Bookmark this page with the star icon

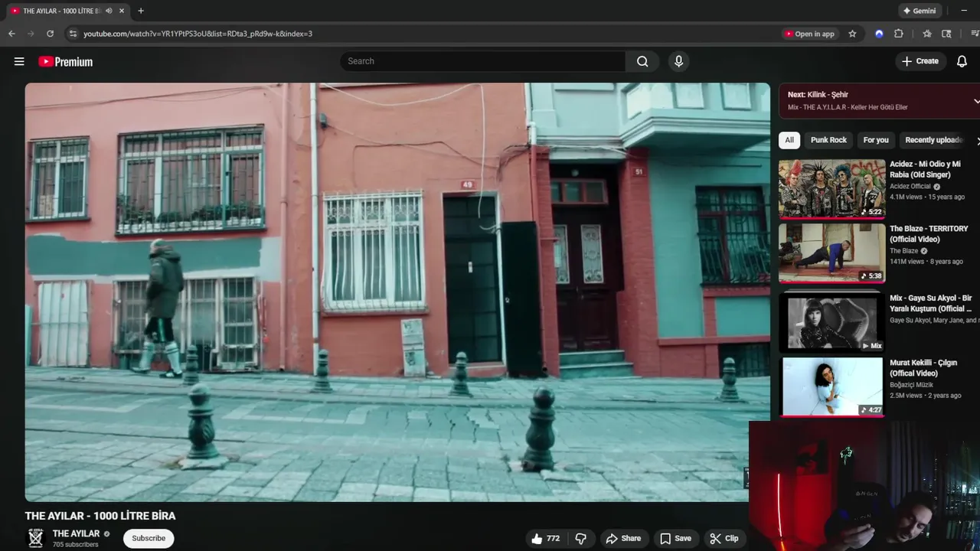(x=852, y=34)
